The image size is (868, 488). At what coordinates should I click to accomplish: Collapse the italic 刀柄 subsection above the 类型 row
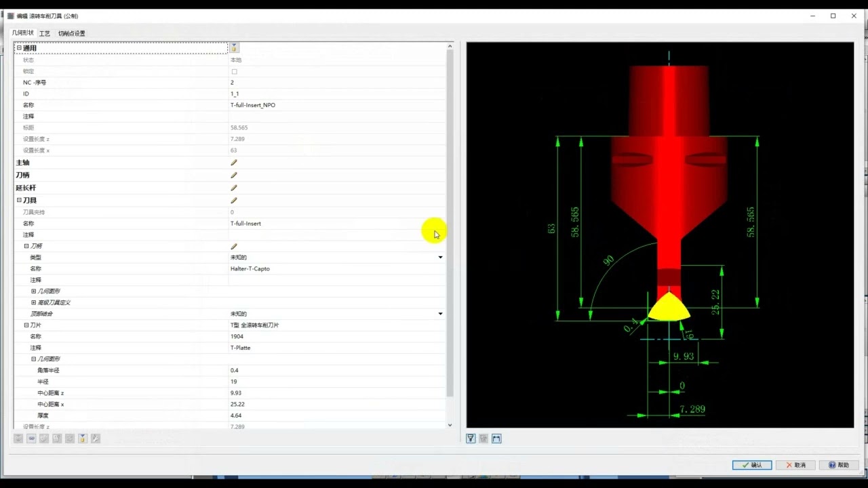point(26,246)
